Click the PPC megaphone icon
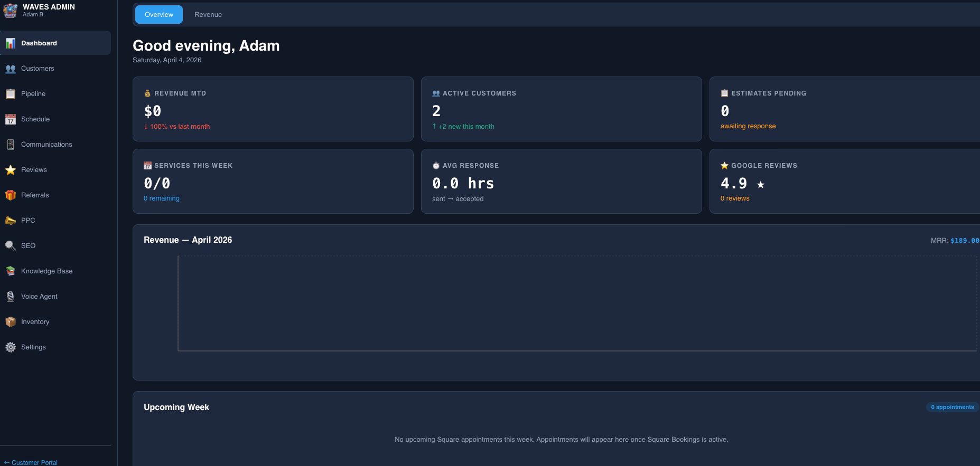Image resolution: width=980 pixels, height=466 pixels. pos(11,221)
